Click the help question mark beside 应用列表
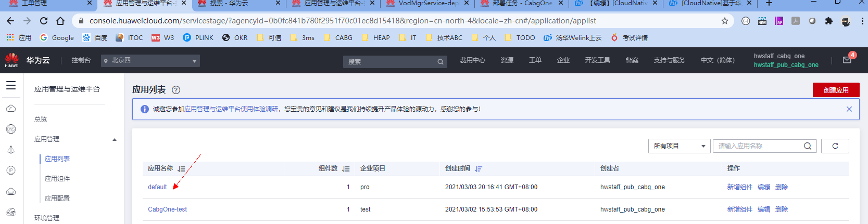Image resolution: width=868 pixels, height=224 pixels. pyautogui.click(x=176, y=90)
